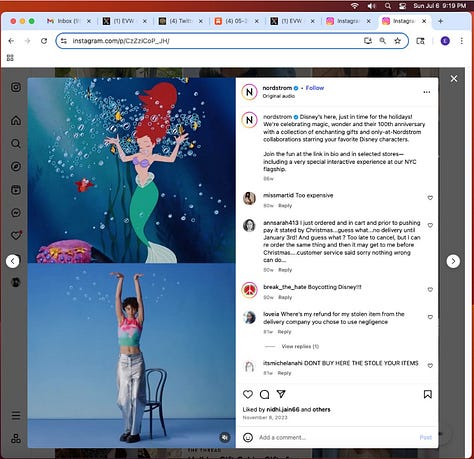The height and width of the screenshot is (459, 474).
Task: Reply to annsarah413's comment
Action: (285, 270)
